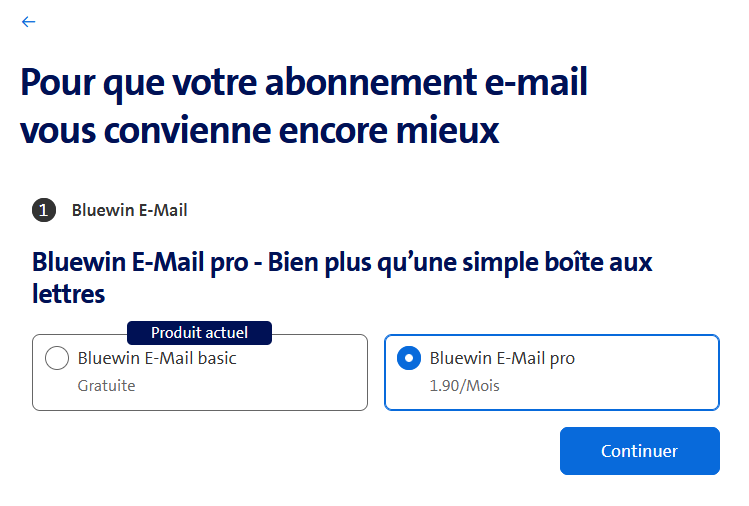This screenshot has width=749, height=506.
Task: Click the Bluewin E-Mail basic option label
Action: [157, 358]
